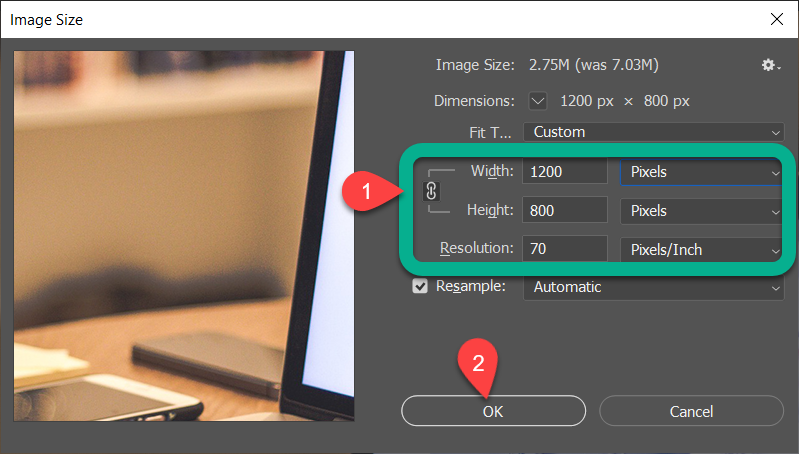Open the Fit To Custom preset dropdown
Screen dimensions: 799x454
(x=653, y=132)
